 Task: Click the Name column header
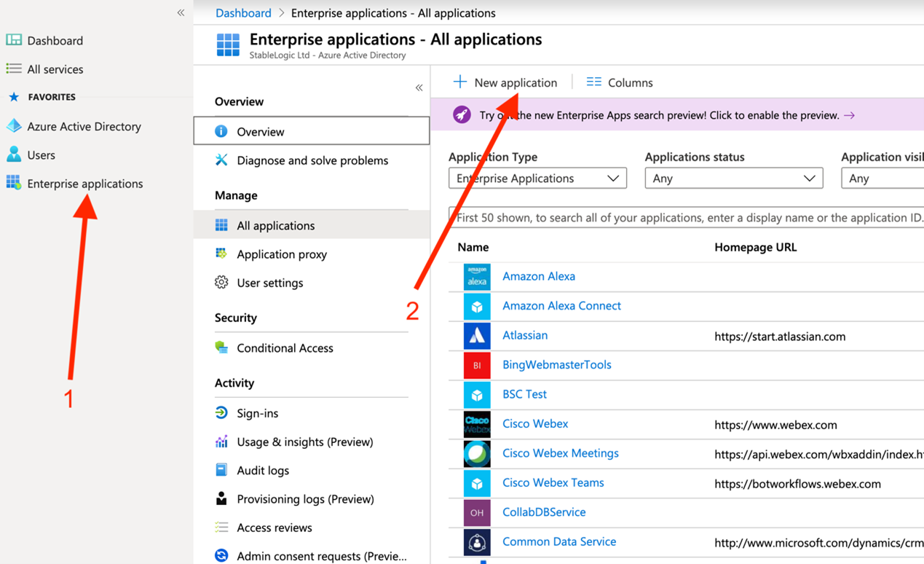pos(473,247)
